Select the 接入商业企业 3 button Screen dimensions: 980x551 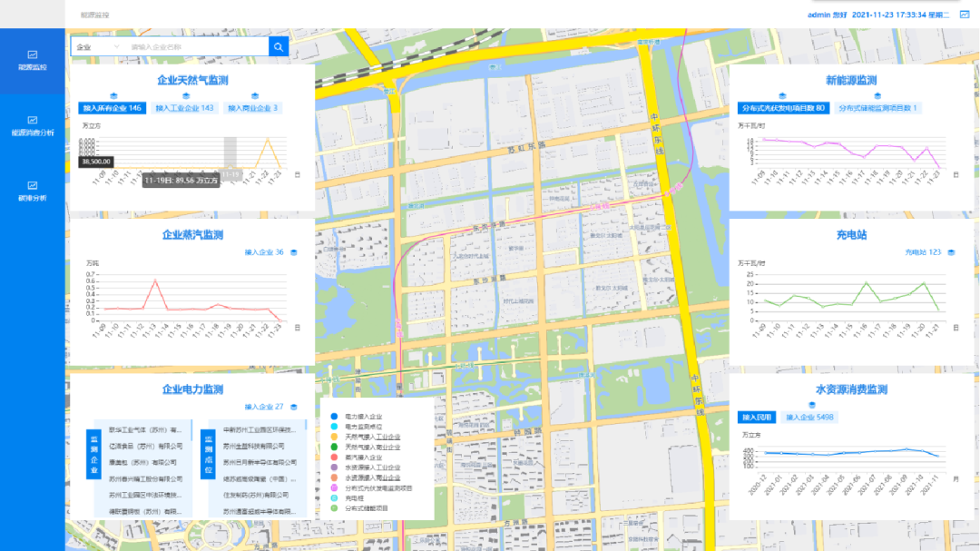[x=253, y=108]
